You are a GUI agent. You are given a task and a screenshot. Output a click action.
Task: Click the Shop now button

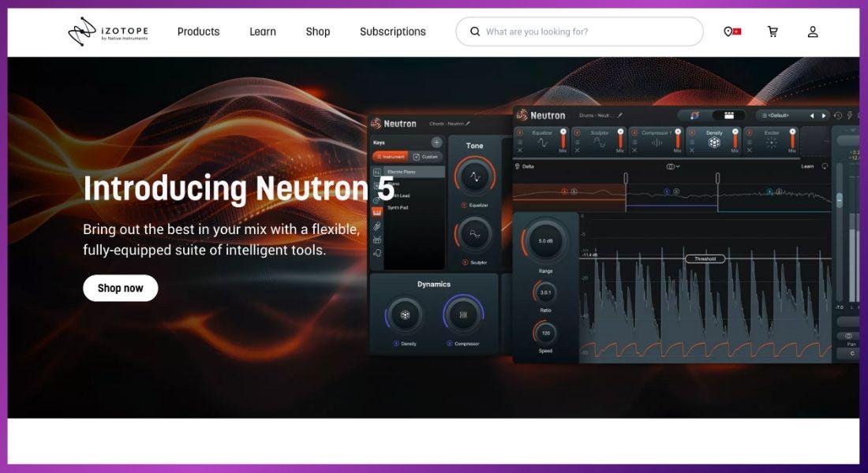(120, 289)
